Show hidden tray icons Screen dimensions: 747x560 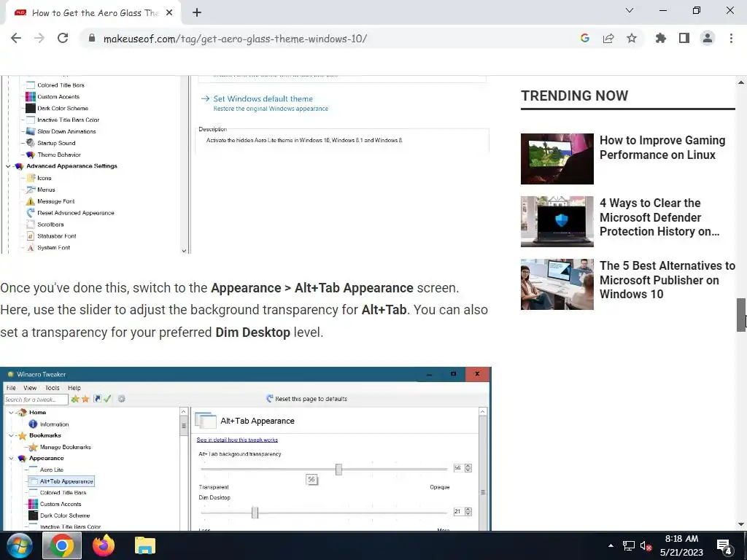[x=611, y=545]
